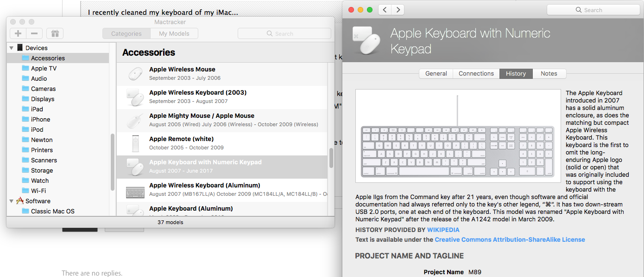Image resolution: width=644 pixels, height=277 pixels.
Task: Click the sidebar categories scrollbar
Action: (113, 162)
